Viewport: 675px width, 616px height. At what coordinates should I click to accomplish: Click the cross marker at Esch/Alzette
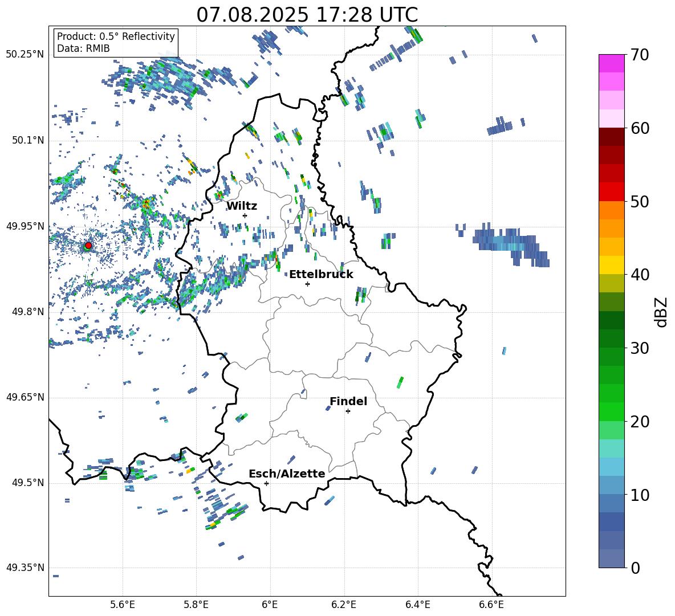(266, 483)
